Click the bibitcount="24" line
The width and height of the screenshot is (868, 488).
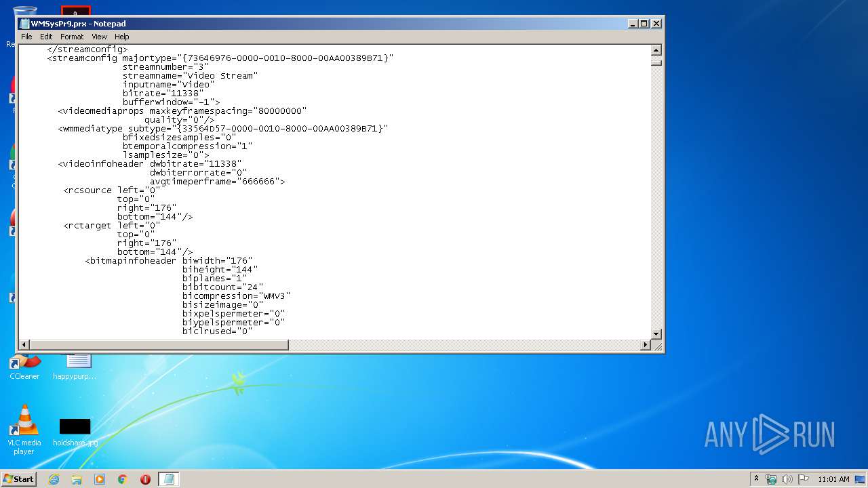pos(222,287)
